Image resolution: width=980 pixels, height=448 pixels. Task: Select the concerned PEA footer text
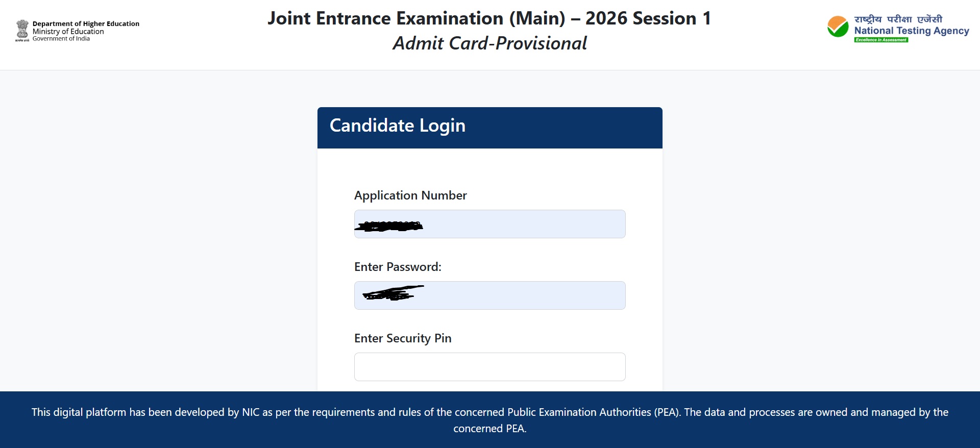tap(489, 429)
